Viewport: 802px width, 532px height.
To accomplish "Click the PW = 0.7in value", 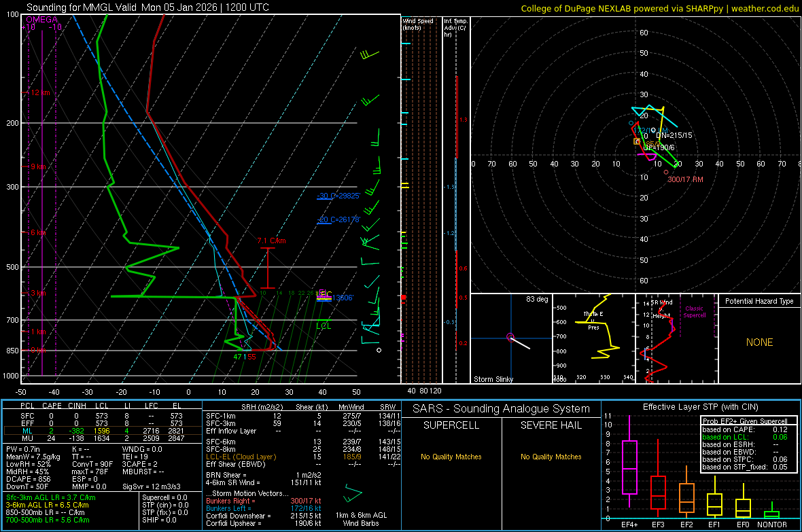I will tap(24, 449).
